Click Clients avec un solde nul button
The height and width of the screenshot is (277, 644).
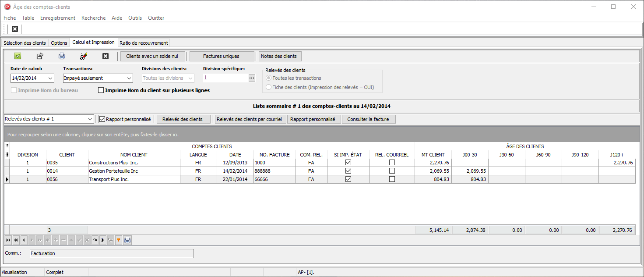click(x=152, y=56)
